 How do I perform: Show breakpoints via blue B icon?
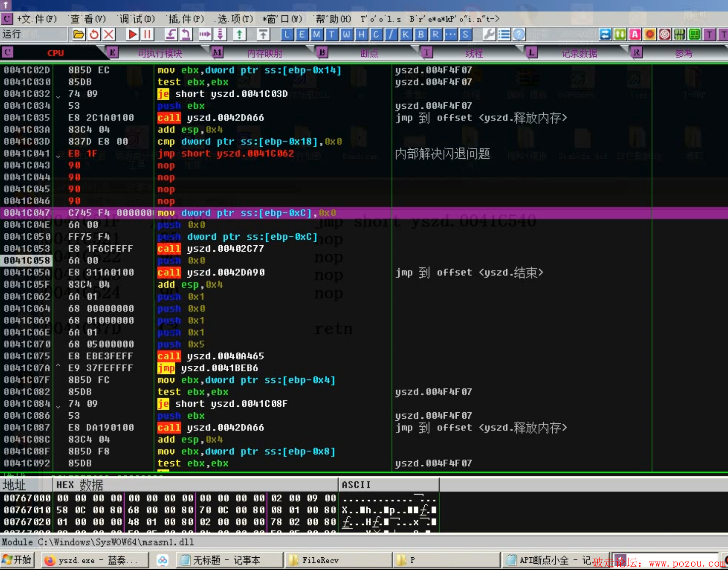[x=421, y=34]
